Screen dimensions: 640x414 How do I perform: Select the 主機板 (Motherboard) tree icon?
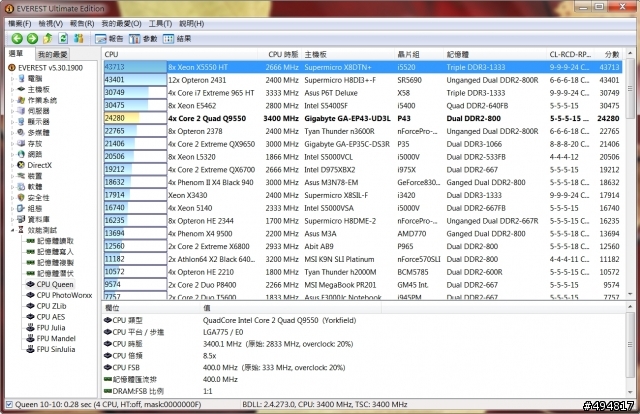21,89
